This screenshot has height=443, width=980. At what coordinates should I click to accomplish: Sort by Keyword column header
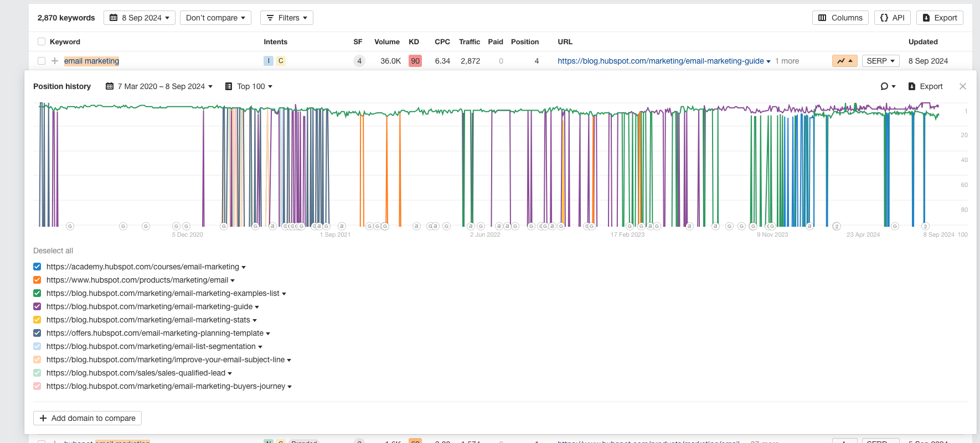(65, 41)
